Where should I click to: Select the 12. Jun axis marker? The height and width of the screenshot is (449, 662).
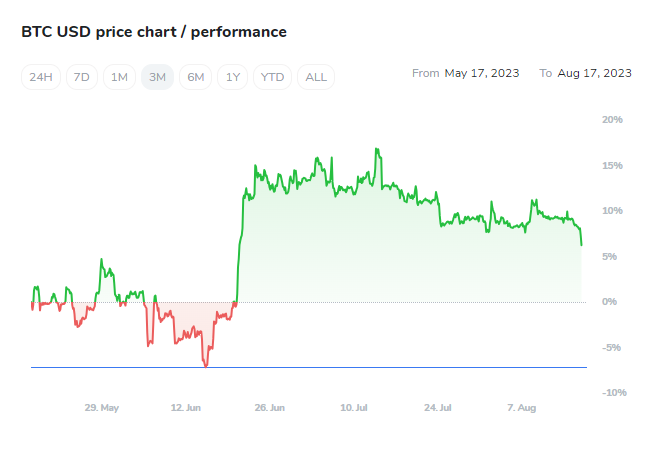click(186, 408)
